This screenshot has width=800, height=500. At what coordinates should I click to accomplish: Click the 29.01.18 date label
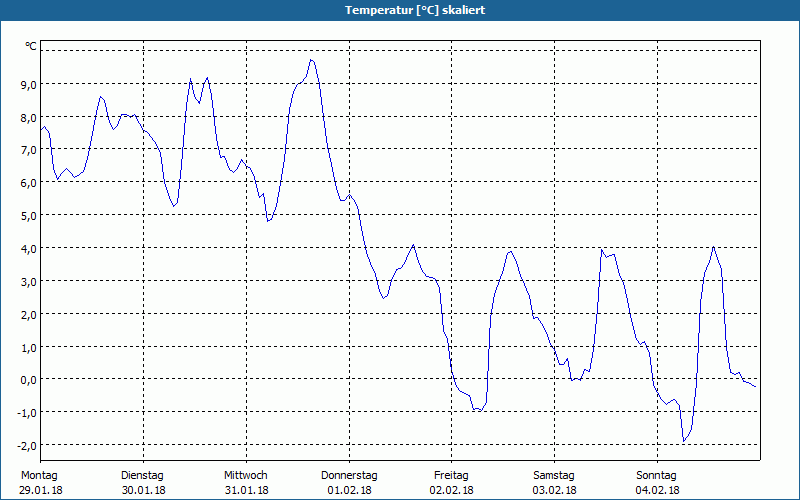pos(41,490)
